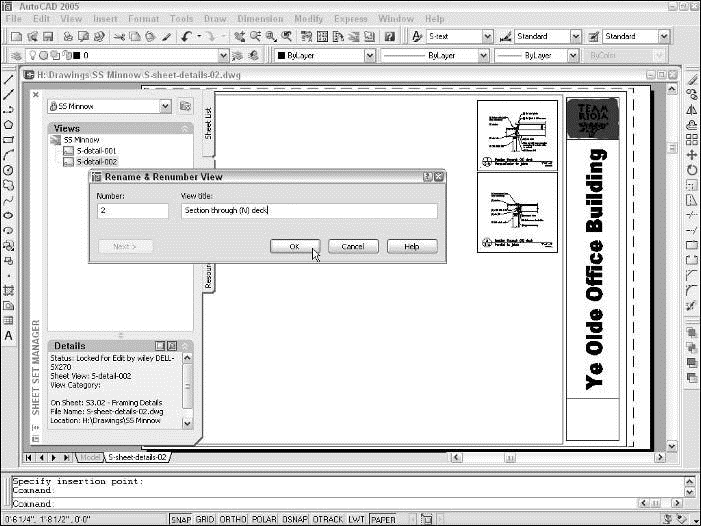Open the Layer Properties Manager icon
This screenshot has width=701, height=526.
click(x=16, y=55)
